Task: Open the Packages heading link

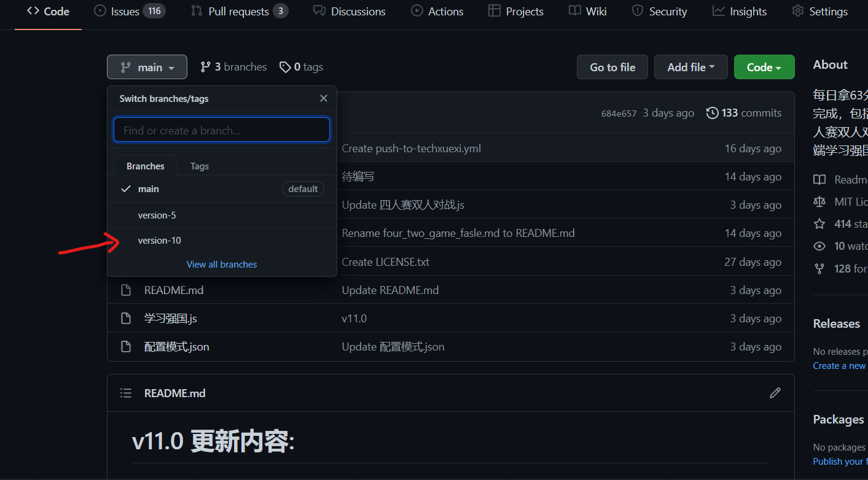Action: click(839, 420)
